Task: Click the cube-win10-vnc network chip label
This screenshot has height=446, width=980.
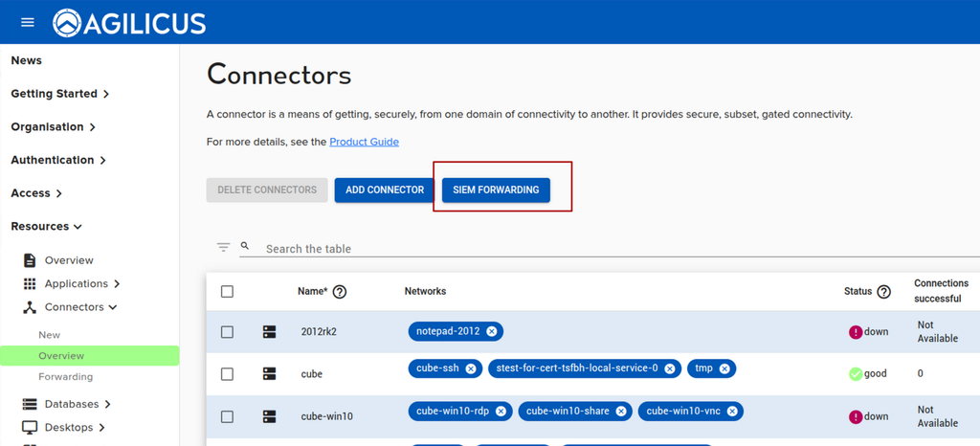Action: point(683,411)
